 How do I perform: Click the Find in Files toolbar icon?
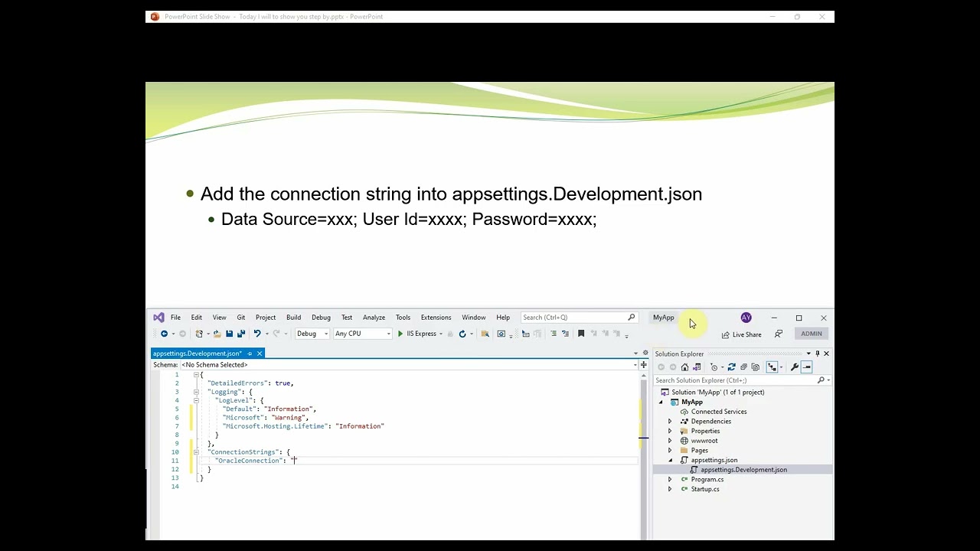tap(485, 334)
